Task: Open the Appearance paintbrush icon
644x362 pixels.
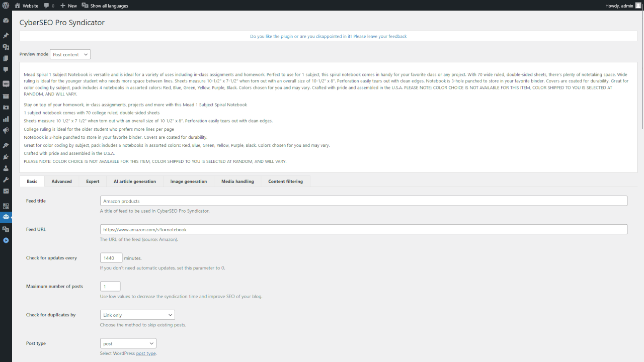Action: pyautogui.click(x=6, y=145)
